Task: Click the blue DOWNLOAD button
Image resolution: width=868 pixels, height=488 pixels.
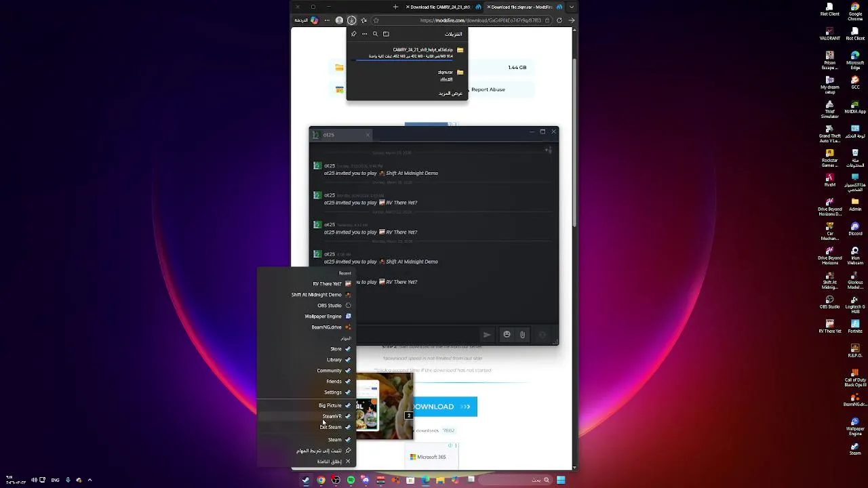Action: (444, 407)
